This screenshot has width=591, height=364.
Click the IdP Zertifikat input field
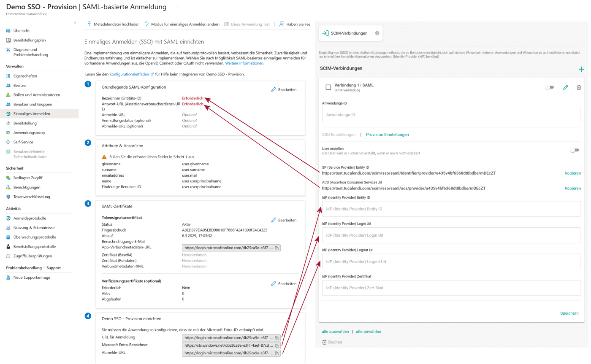pos(451,288)
